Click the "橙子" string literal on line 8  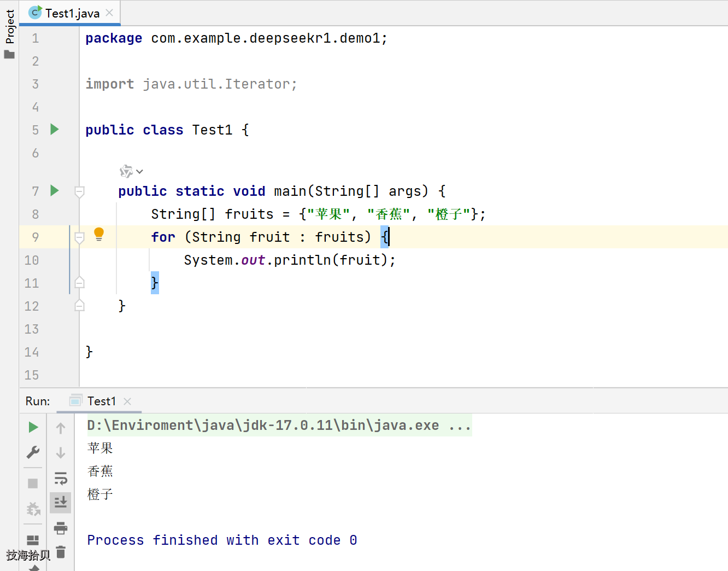coord(449,214)
